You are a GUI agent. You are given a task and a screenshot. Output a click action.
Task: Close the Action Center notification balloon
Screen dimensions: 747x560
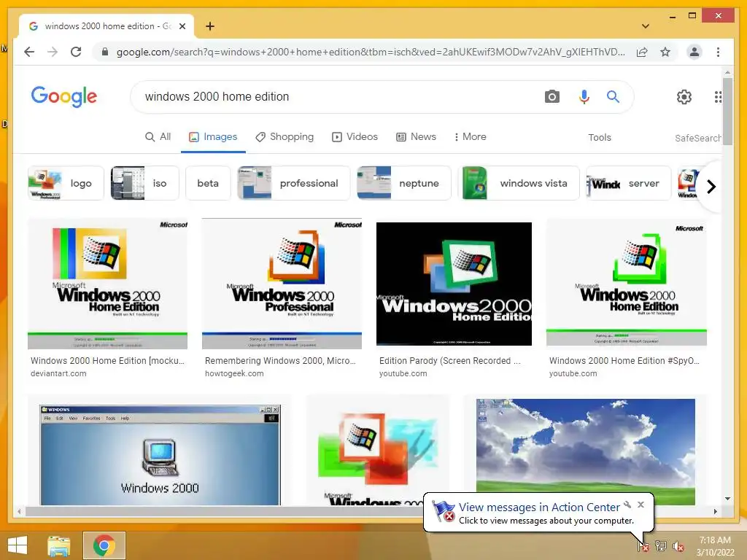coord(640,505)
